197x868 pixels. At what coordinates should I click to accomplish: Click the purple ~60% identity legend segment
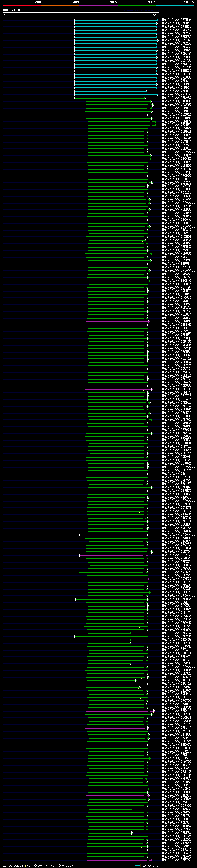coord(99,6)
